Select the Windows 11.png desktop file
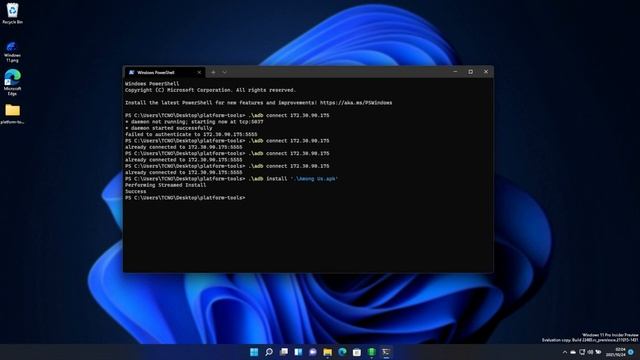The image size is (640, 360). coord(12,52)
